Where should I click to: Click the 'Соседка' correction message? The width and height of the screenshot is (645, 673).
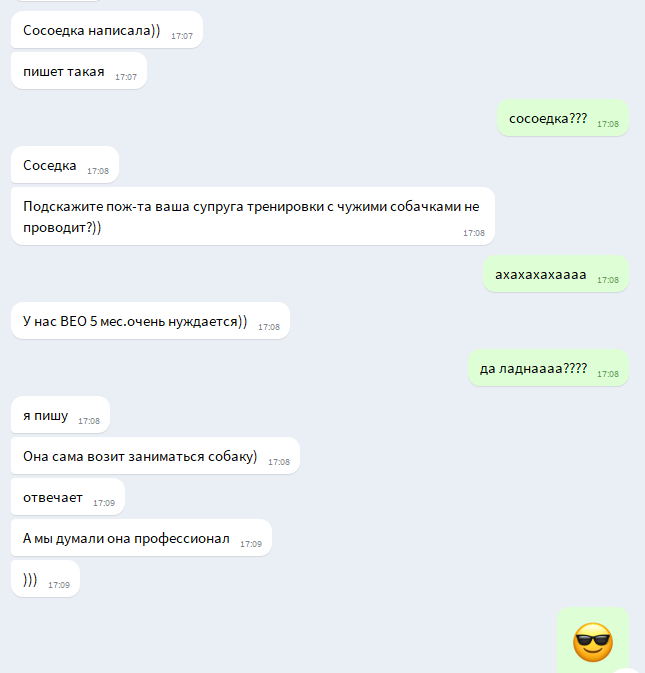[x=65, y=165]
